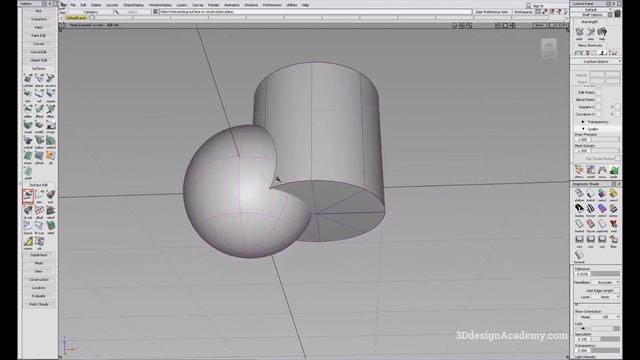Click the files icon in Diagnostic Shade
Image resolution: width=640 pixels, height=360 pixels.
(613, 239)
